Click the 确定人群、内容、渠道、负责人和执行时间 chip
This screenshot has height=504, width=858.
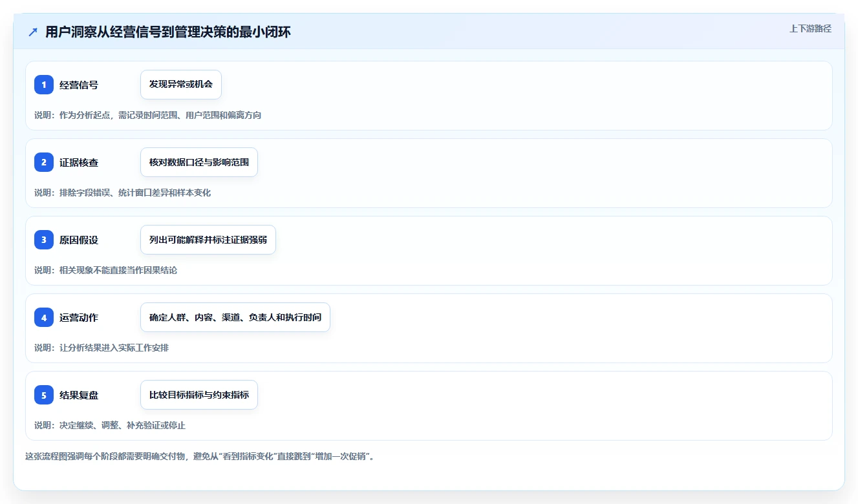pos(235,317)
